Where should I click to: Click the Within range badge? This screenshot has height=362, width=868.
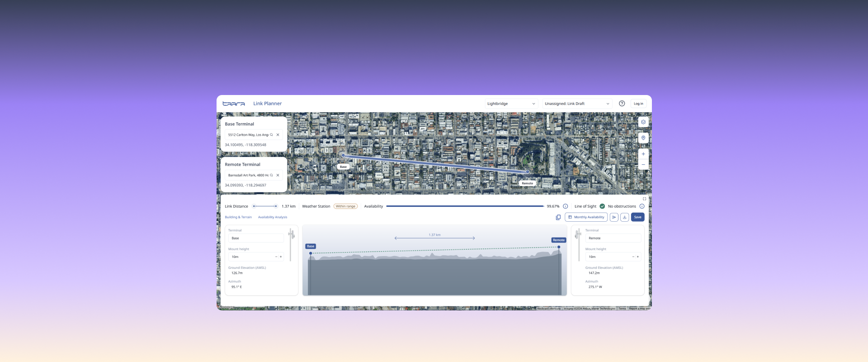(345, 206)
